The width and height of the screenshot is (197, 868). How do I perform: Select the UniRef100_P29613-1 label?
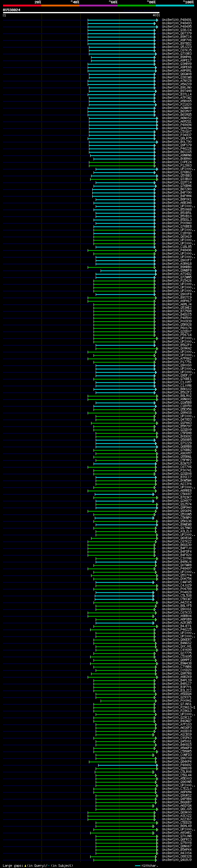(179, 707)
